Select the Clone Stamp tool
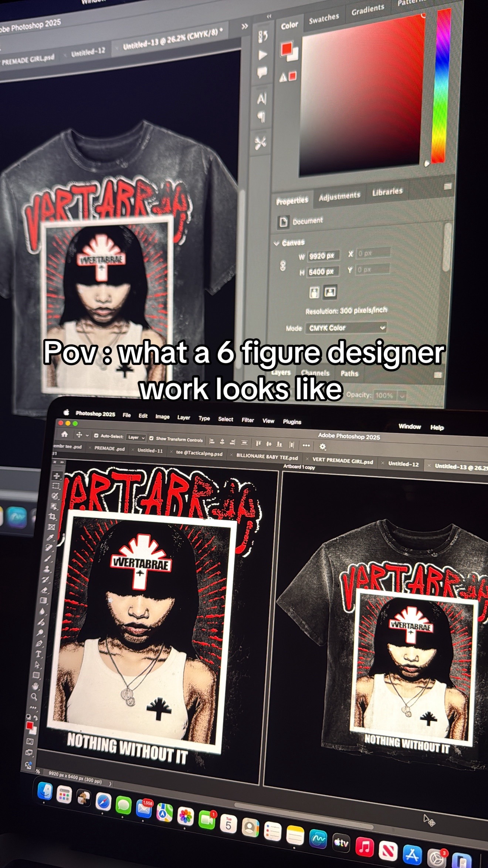This screenshot has height=868, width=488. (x=47, y=569)
